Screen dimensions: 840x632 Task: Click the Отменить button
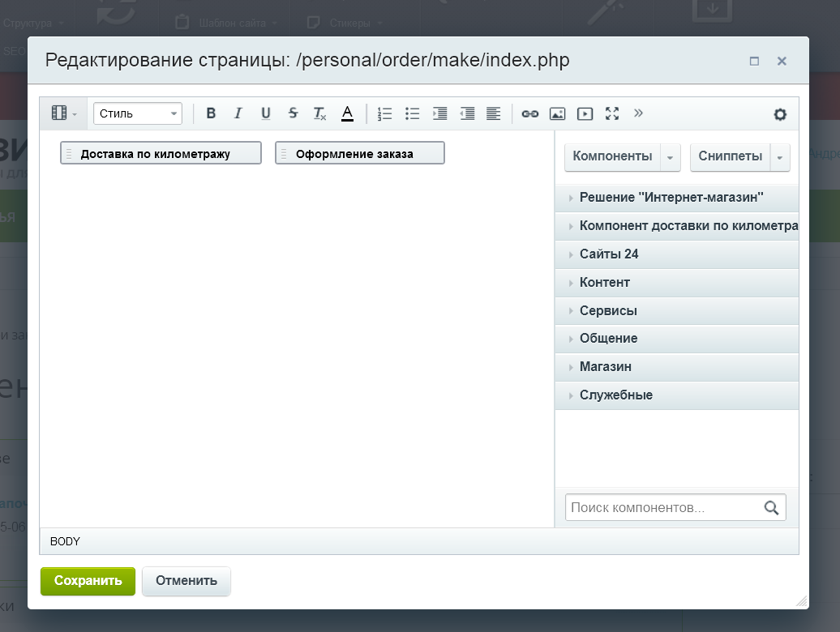pos(186,581)
